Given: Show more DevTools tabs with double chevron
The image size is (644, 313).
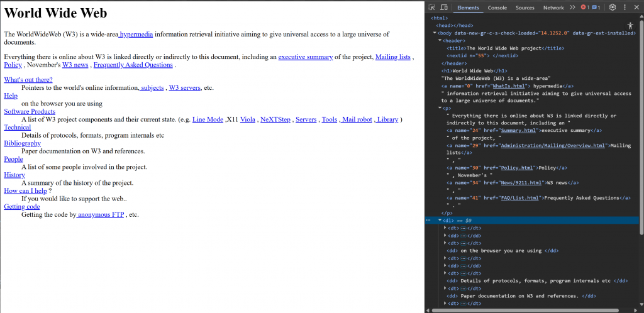Looking at the screenshot, I should [572, 8].
